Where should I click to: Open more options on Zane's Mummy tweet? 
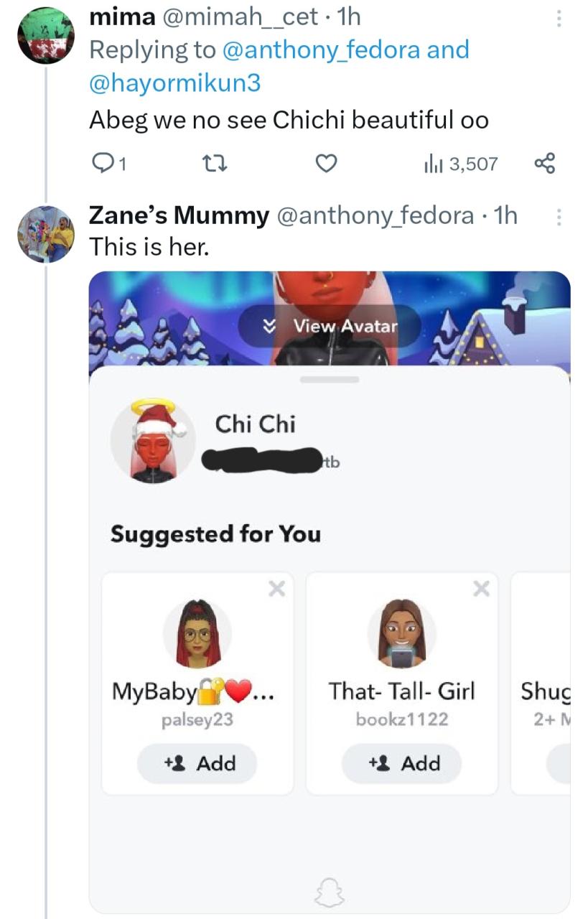pyautogui.click(x=558, y=217)
